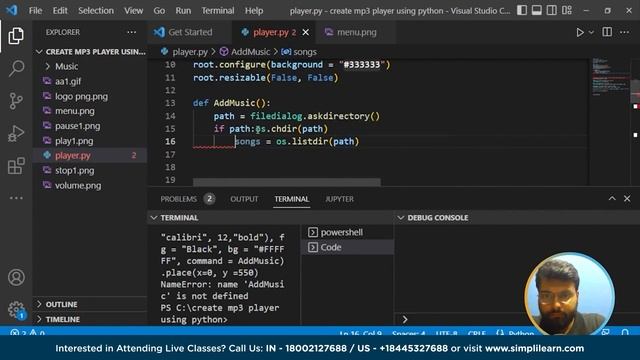Open the View menu
The height and width of the screenshot is (360, 640).
click(x=133, y=10)
